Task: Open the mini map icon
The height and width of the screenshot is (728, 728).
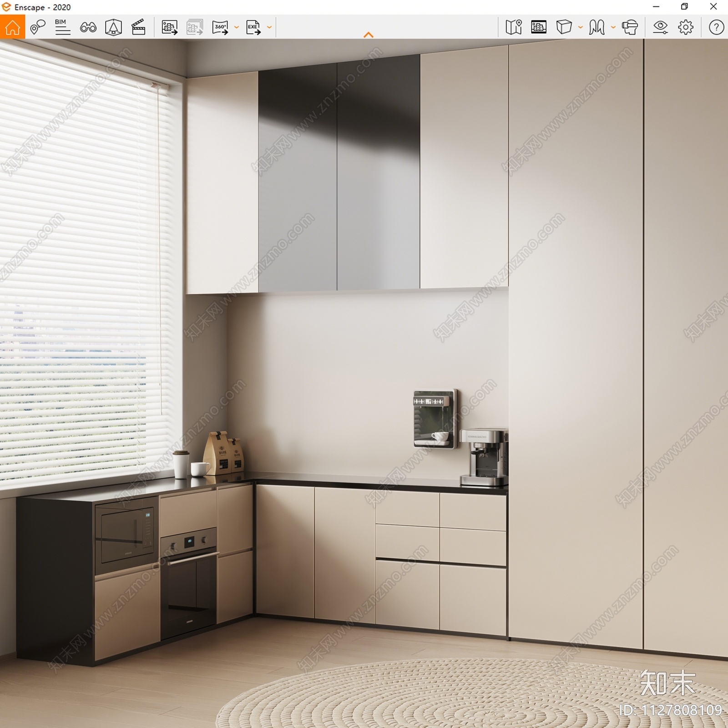Action: pyautogui.click(x=514, y=27)
